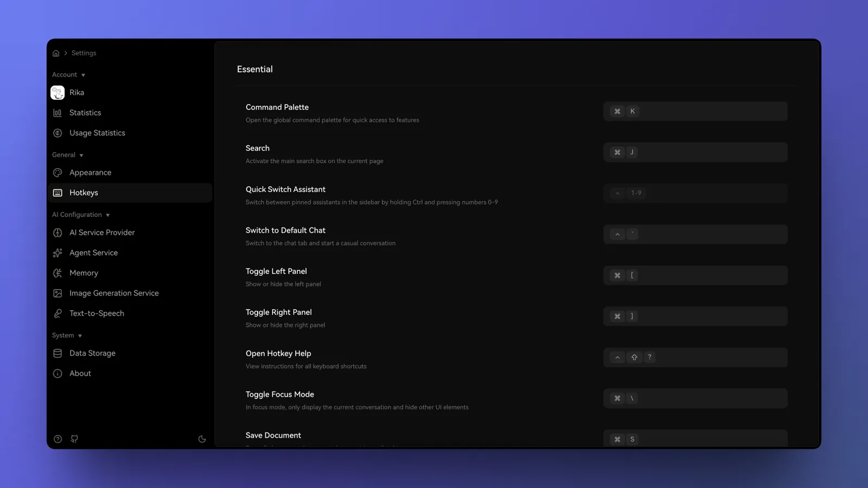
Task: Collapse the AI Configuration section
Action: click(x=107, y=215)
